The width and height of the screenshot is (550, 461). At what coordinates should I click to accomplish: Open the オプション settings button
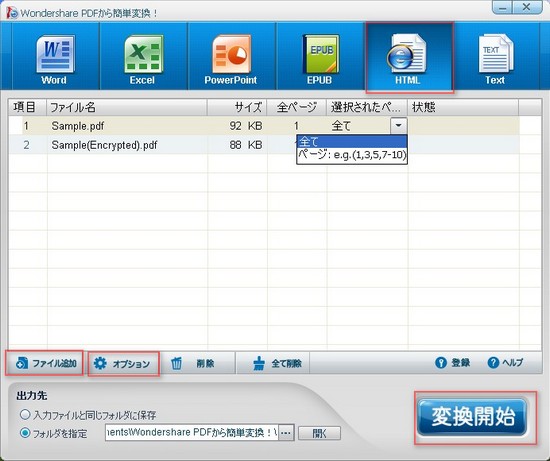pos(123,364)
